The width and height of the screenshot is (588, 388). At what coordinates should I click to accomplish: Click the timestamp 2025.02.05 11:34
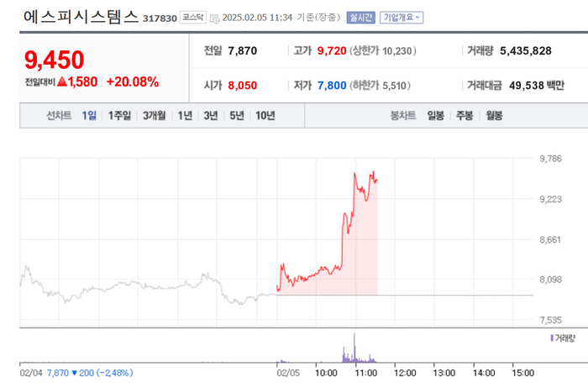pos(257,18)
